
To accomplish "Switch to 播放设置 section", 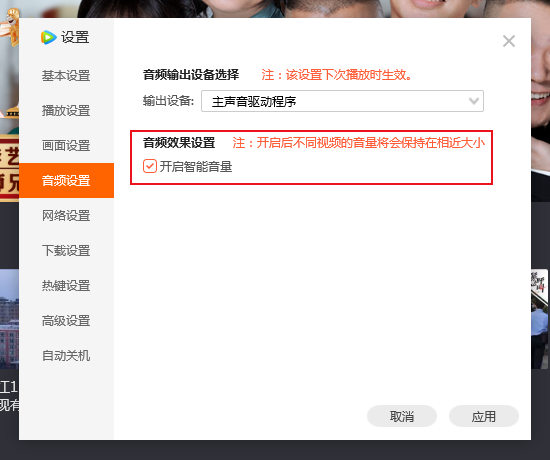I will click(66, 111).
